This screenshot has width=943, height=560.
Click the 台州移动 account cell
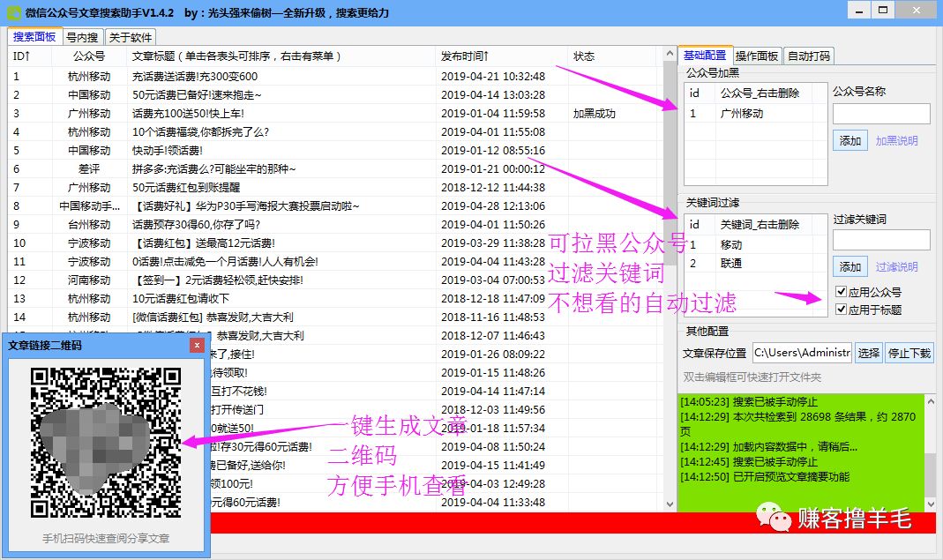coord(89,224)
